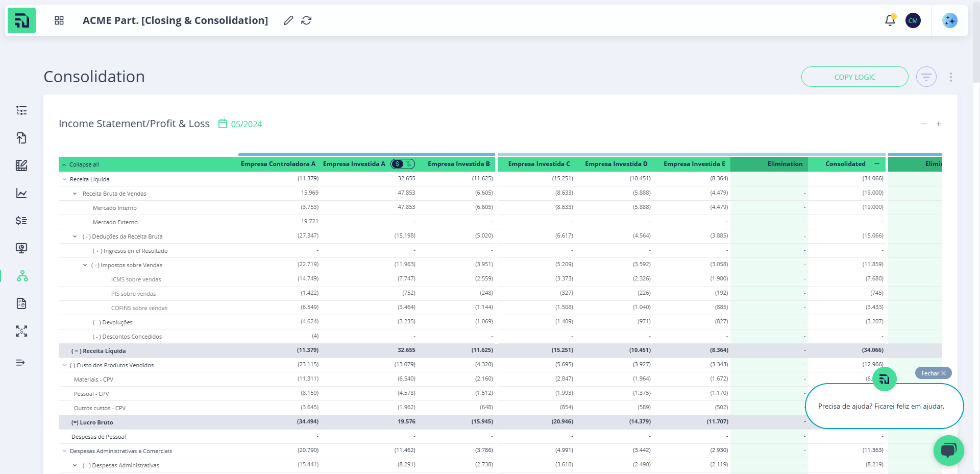The height and width of the screenshot is (474, 980).
Task: Click ICMS sobre vendas row label
Action: tap(136, 279)
